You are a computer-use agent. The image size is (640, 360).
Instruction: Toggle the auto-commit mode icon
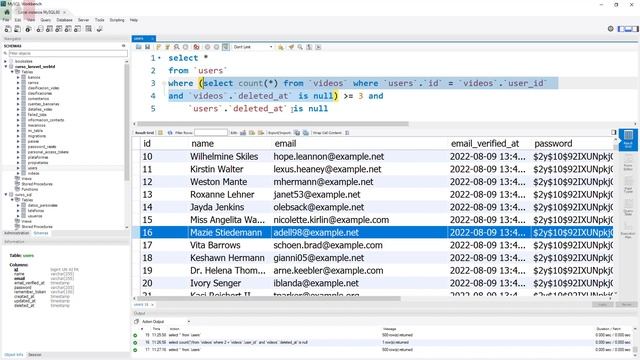(x=225, y=47)
